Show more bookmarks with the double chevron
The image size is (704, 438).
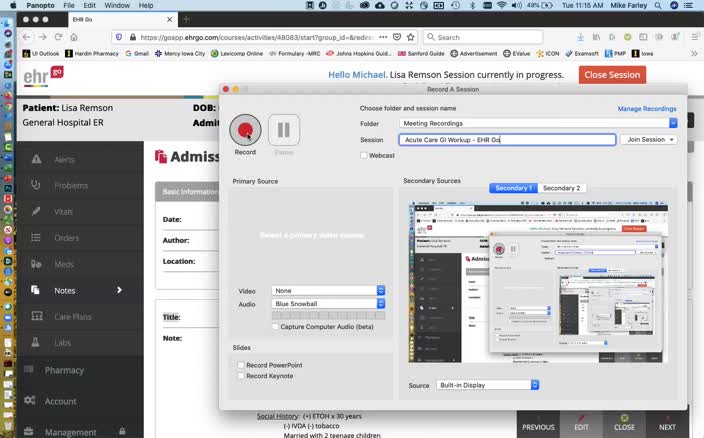click(x=694, y=53)
